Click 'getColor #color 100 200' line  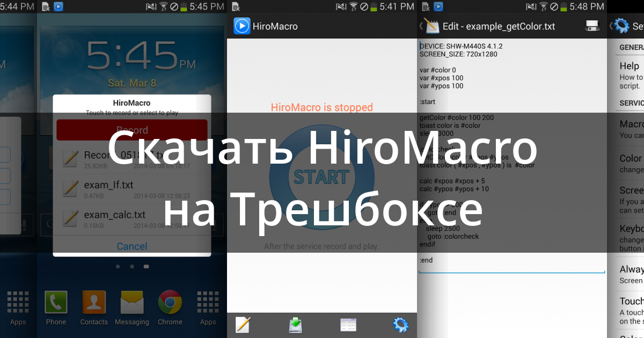[x=457, y=117]
